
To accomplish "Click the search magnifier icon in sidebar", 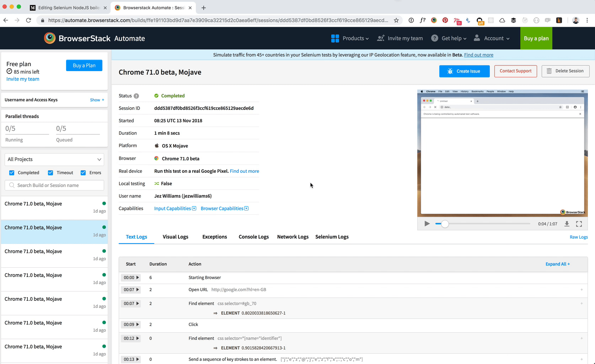I will click(12, 185).
